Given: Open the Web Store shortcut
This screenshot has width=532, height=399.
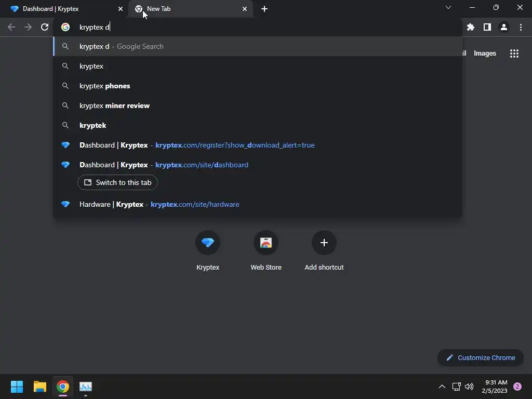Looking at the screenshot, I should (266, 251).
